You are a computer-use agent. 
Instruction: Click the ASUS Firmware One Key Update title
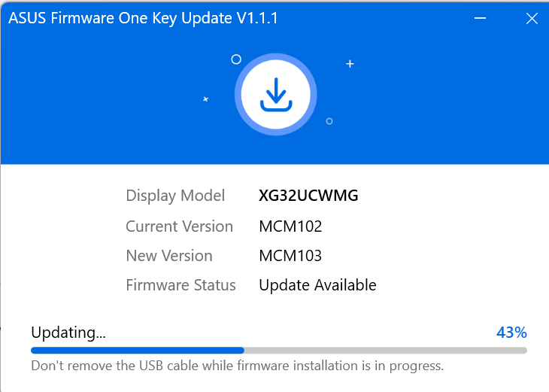click(x=143, y=19)
